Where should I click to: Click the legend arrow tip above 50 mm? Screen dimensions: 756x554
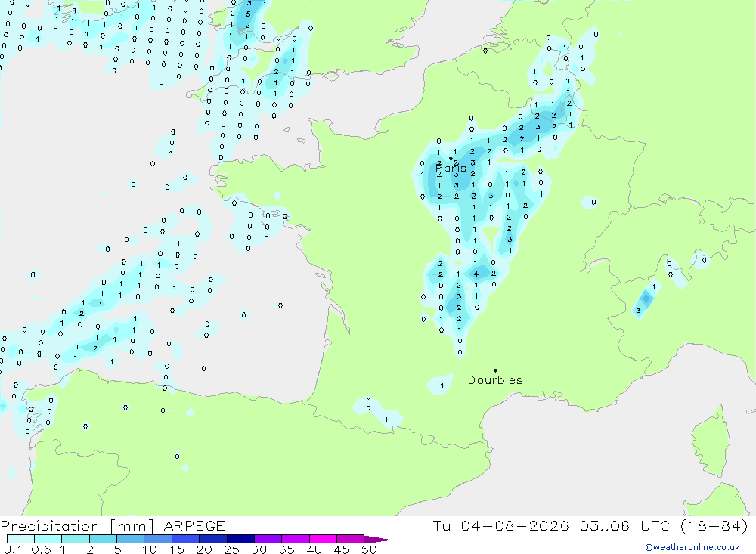379,540
